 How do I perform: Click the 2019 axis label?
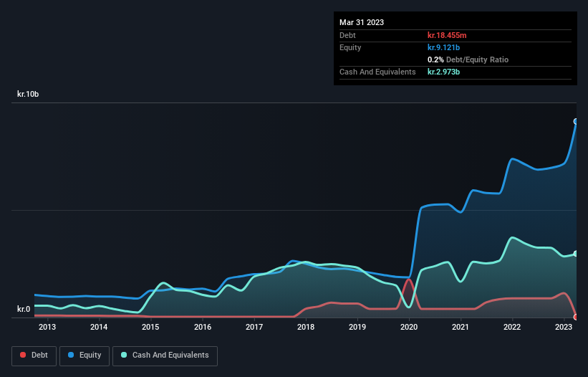[357, 327]
